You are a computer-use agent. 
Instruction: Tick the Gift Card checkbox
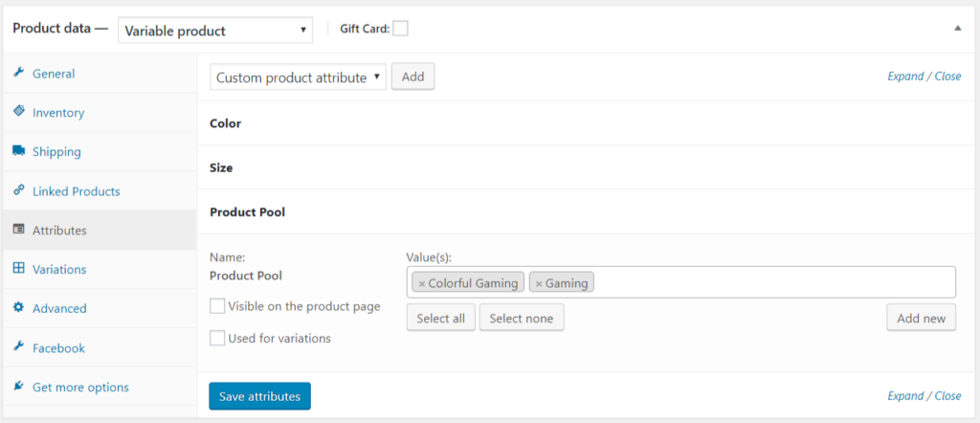click(400, 29)
